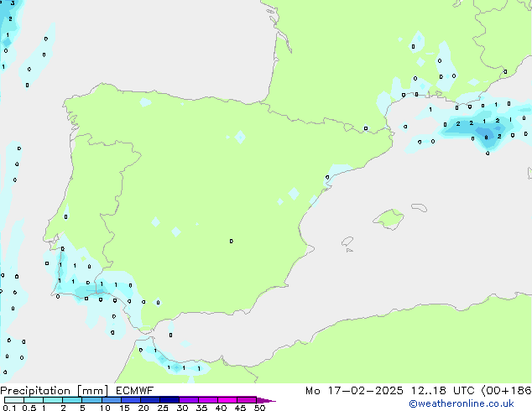Select the 'ECMWF' model label
The width and height of the screenshot is (532, 411).
[x=135, y=391]
